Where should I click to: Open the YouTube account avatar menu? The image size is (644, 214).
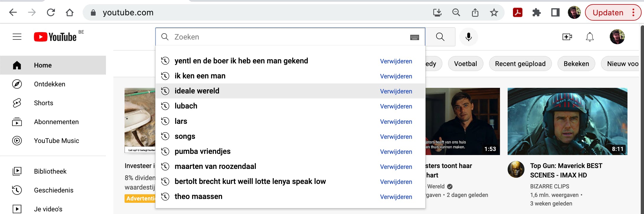pos(617,37)
